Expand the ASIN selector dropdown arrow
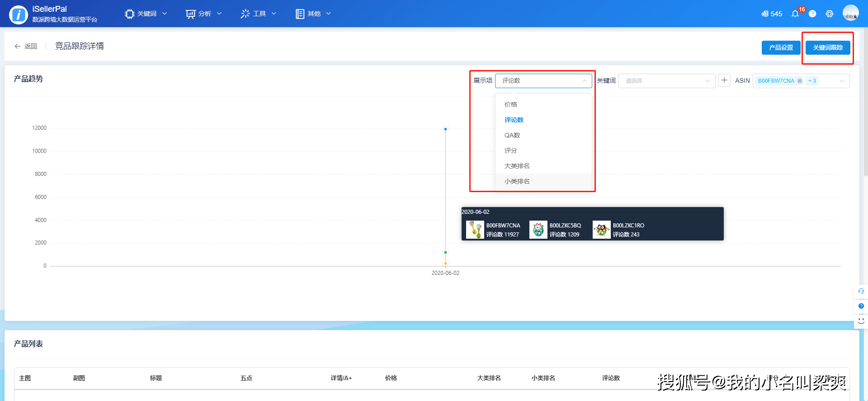The image size is (868, 401). coord(842,81)
